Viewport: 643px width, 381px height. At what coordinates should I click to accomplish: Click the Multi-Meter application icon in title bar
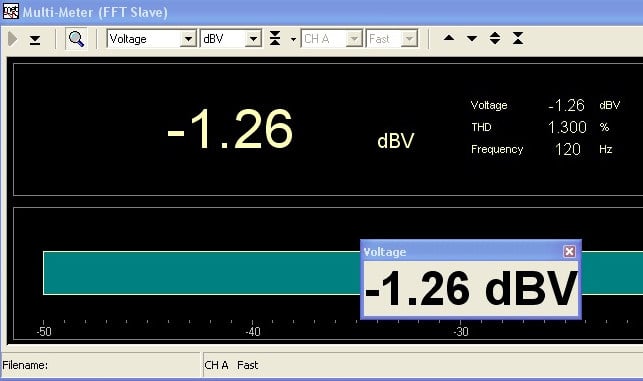(x=10, y=11)
